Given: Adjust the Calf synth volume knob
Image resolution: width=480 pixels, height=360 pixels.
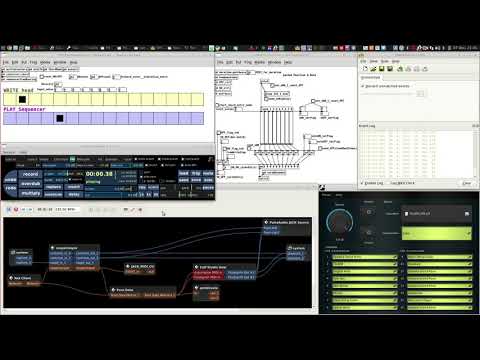Looking at the screenshot, I should (339, 222).
